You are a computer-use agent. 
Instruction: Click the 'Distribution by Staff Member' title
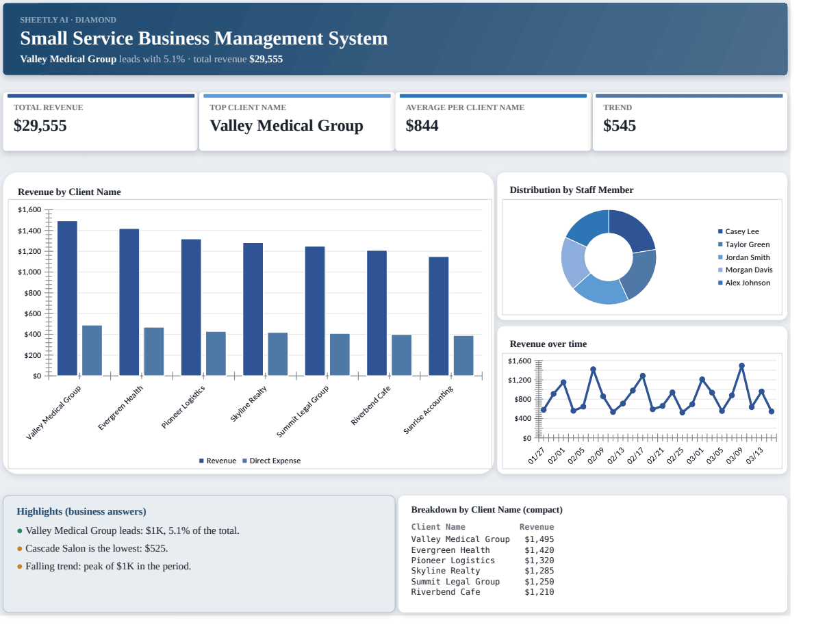pos(572,190)
